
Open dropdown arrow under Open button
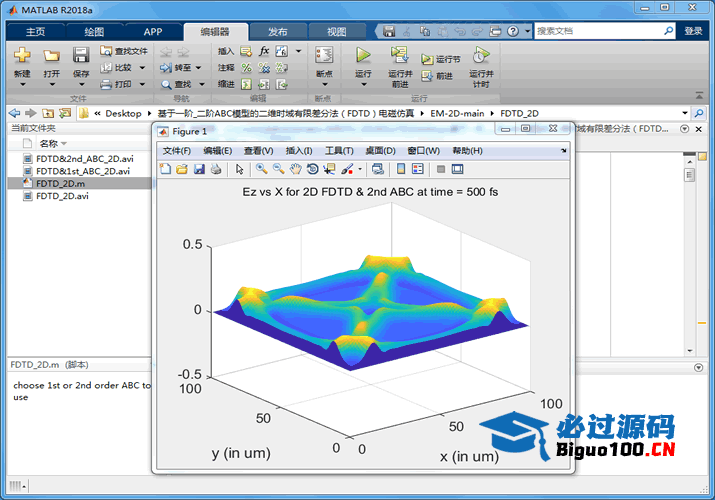[52, 85]
